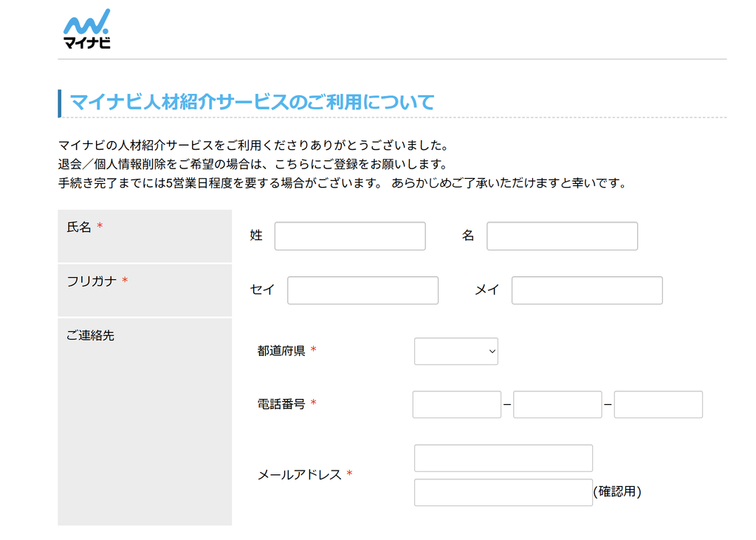The height and width of the screenshot is (540, 756).
Task: Click the line starting マイナビの人材紹介サービスをご利用
Action: [x=254, y=146]
